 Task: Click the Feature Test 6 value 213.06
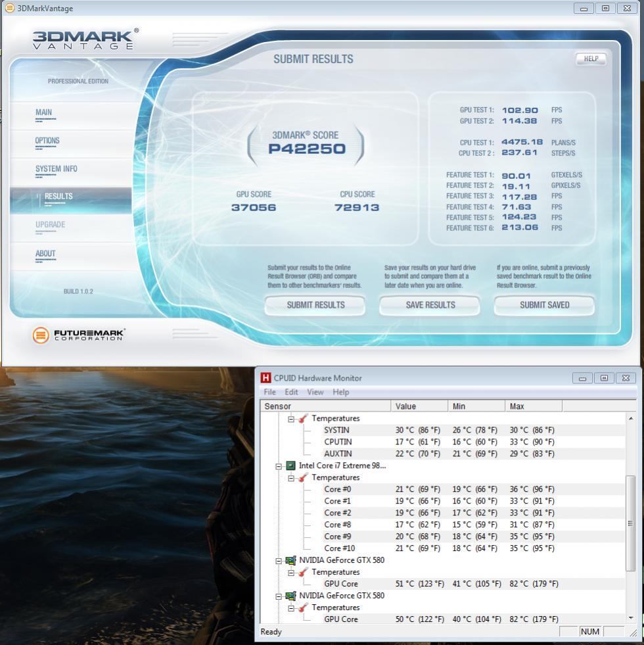tap(520, 227)
